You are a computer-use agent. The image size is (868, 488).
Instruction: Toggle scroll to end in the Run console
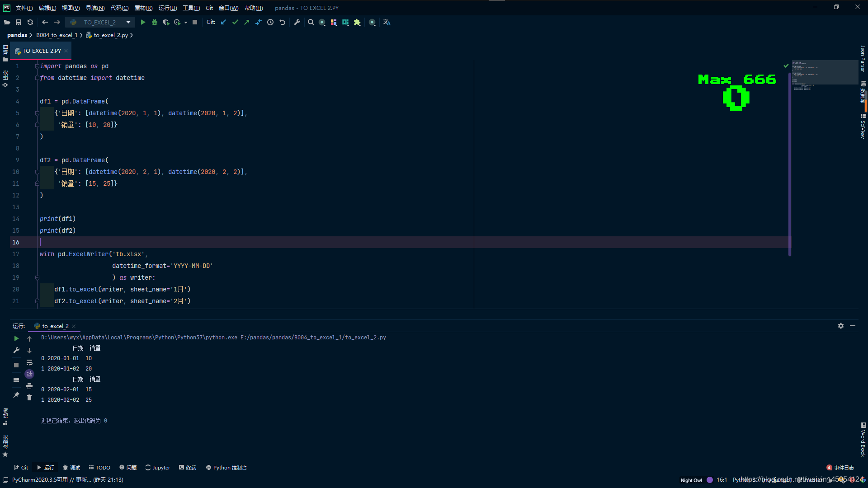click(29, 374)
